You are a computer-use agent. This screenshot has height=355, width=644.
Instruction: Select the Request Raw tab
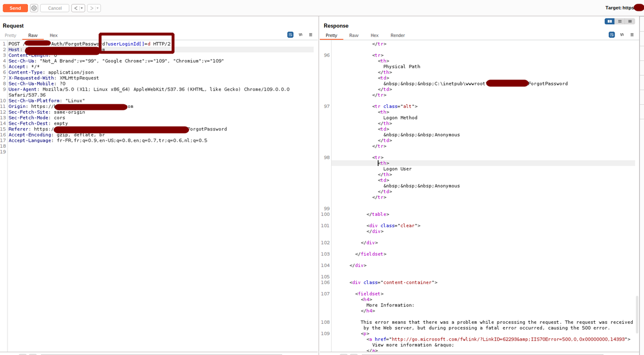[33, 35]
